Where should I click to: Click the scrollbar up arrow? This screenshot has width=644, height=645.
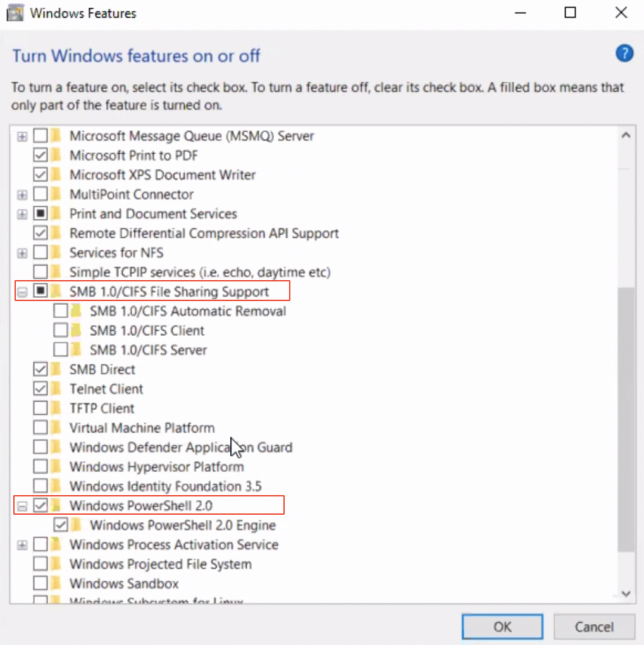coord(626,135)
